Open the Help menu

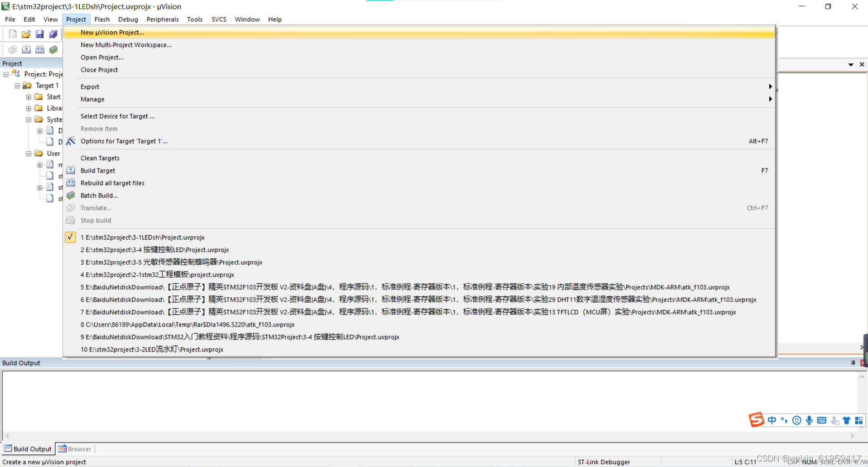275,19
